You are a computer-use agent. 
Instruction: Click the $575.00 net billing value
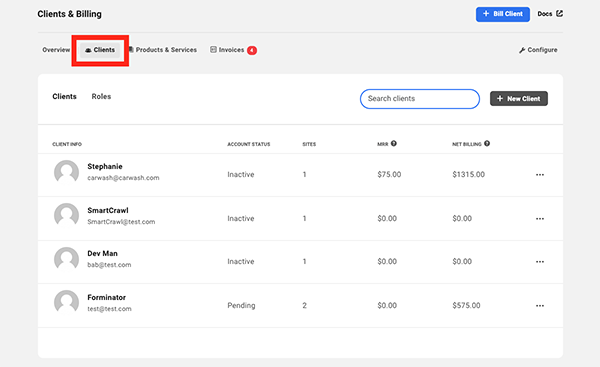[466, 305]
